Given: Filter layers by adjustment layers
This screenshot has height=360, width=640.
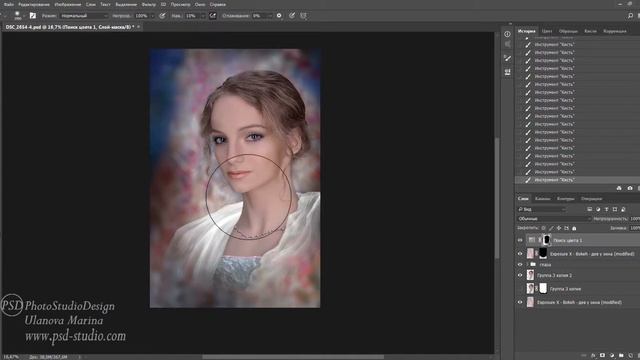Looking at the screenshot, I should tap(598, 209).
